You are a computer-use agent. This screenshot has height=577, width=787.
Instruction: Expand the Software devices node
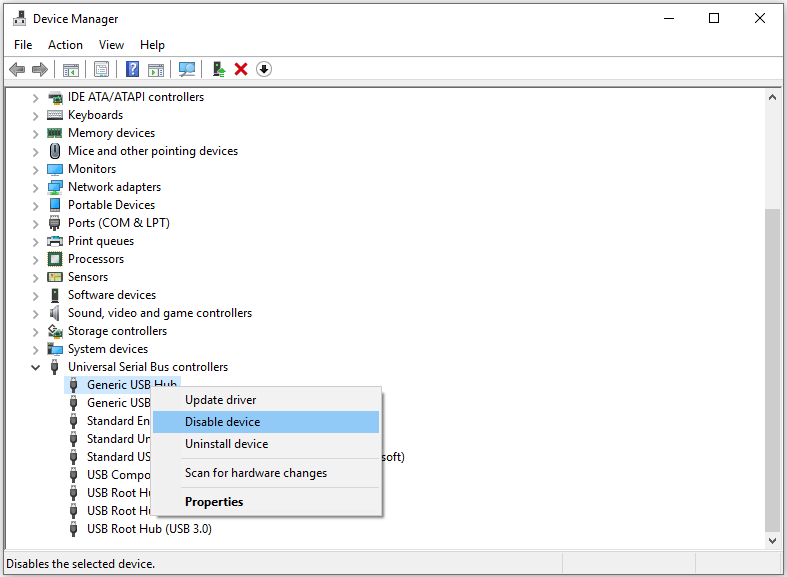pyautogui.click(x=35, y=296)
